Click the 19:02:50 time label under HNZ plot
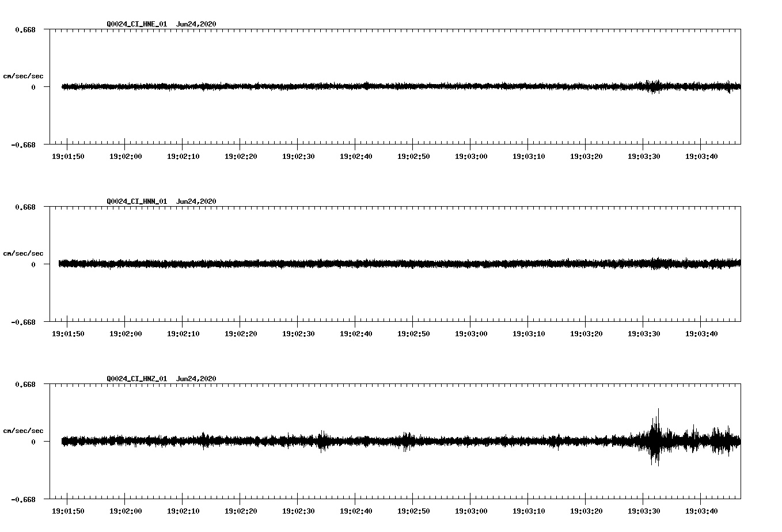Viewport: 782px width, 532px height. (x=413, y=511)
